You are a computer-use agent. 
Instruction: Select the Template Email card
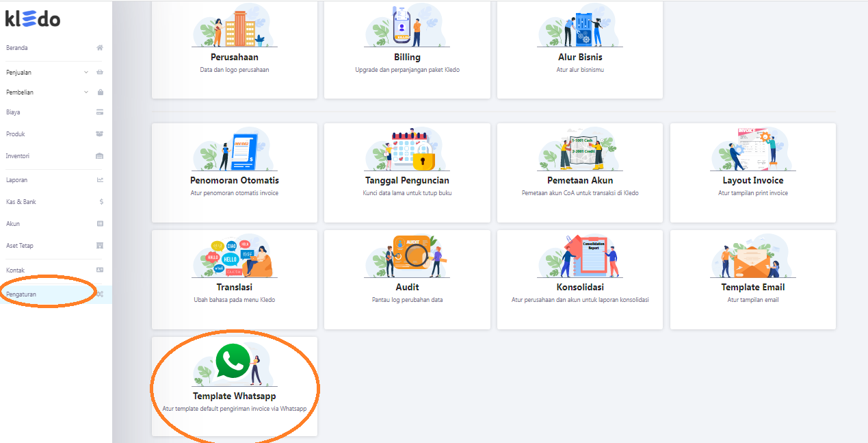pyautogui.click(x=752, y=279)
